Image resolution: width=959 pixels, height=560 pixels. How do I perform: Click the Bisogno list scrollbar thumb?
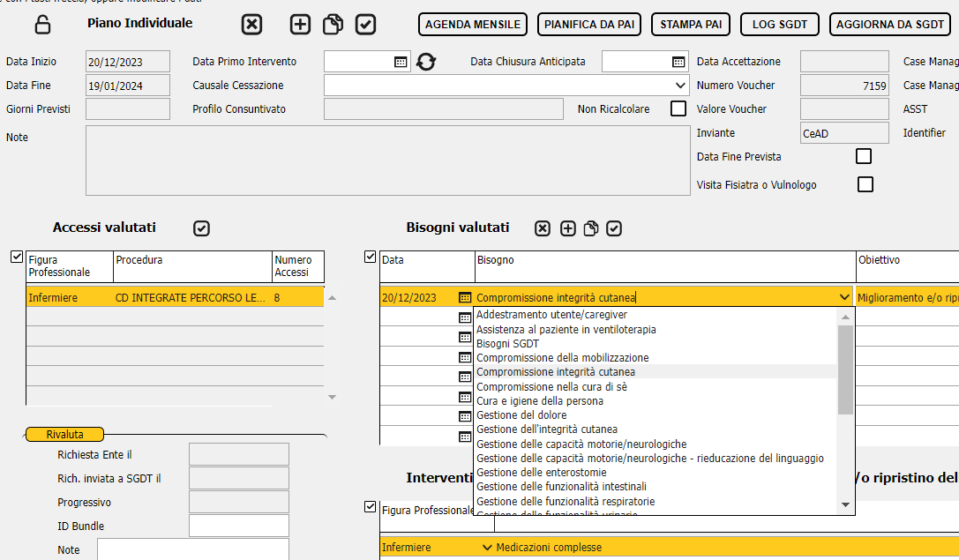(x=845, y=370)
